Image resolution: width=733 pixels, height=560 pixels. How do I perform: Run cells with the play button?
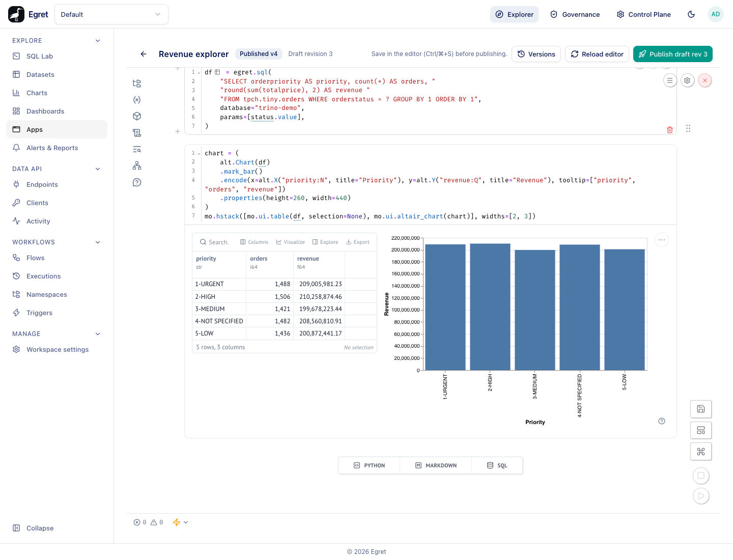click(x=701, y=496)
